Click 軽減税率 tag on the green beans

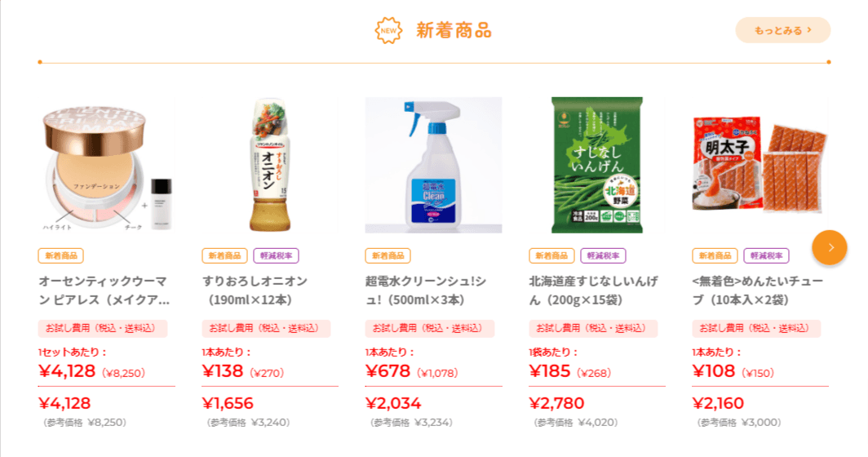click(x=603, y=255)
